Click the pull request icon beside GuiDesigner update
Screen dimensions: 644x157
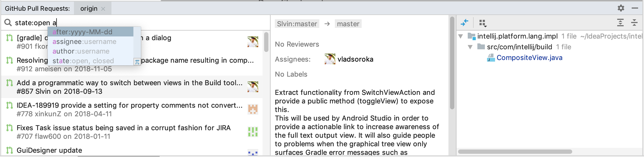coord(10,151)
